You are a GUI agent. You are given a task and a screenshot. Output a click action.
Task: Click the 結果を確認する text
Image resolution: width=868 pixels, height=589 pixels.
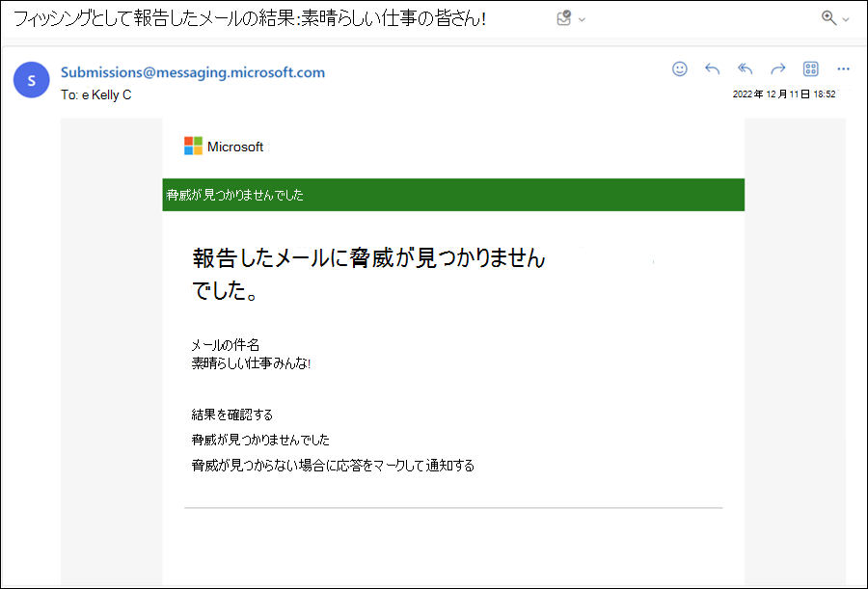point(231,415)
